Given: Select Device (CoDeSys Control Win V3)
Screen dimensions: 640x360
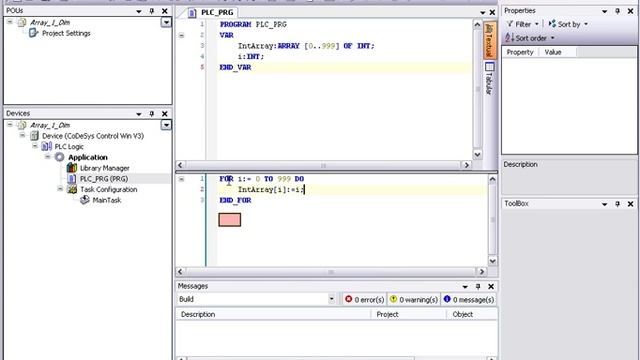Looking at the screenshot, I should pyautogui.click(x=93, y=136).
